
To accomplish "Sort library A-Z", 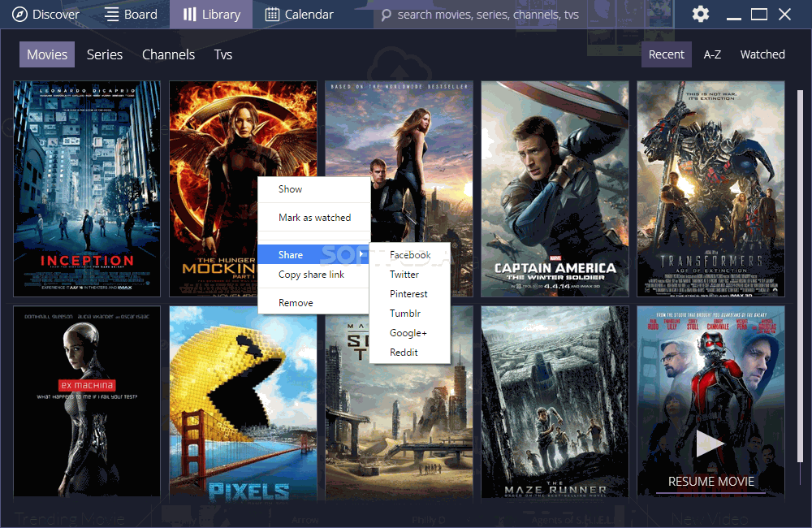I will pos(712,54).
